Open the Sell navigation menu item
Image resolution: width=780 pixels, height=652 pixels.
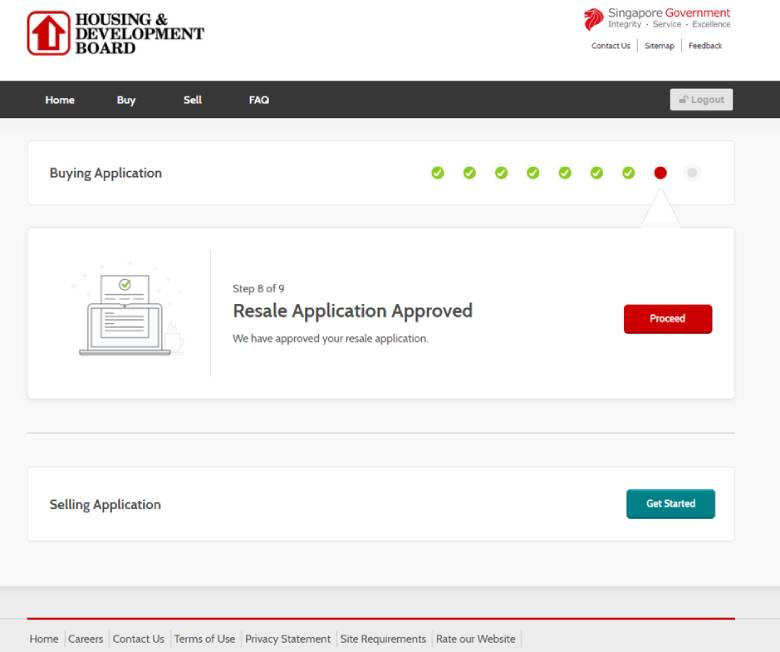(x=193, y=100)
